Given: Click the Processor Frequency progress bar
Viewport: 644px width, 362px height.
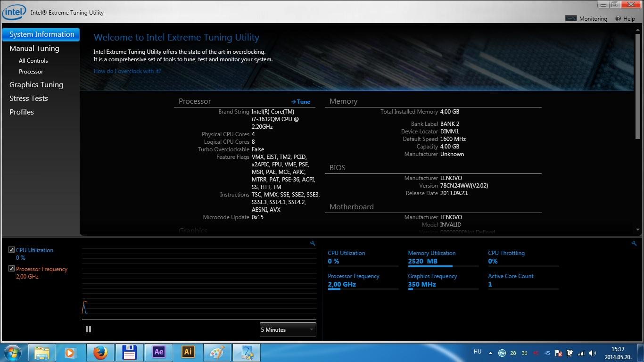Looking at the screenshot, I should click(x=363, y=289).
